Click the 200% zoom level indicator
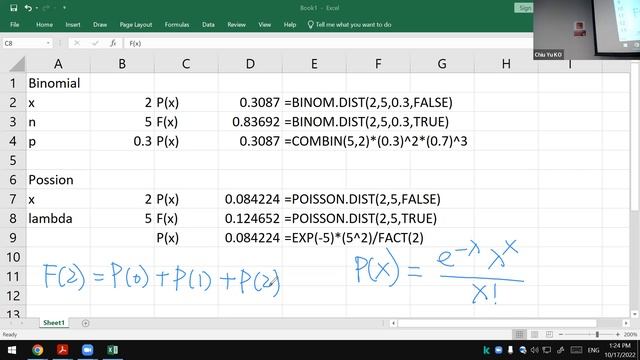Screen dimensions: 640x360 pos(631,335)
